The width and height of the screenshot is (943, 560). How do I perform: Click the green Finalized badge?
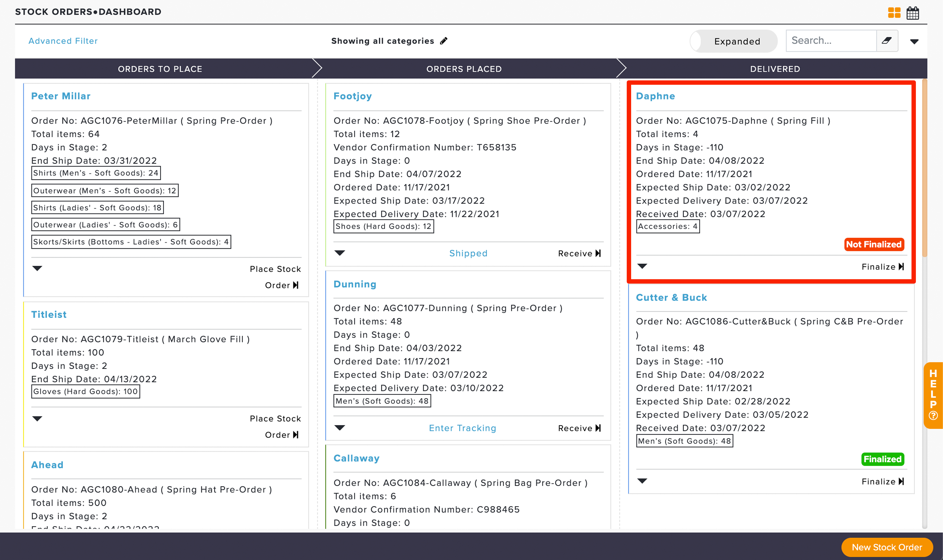(x=883, y=459)
